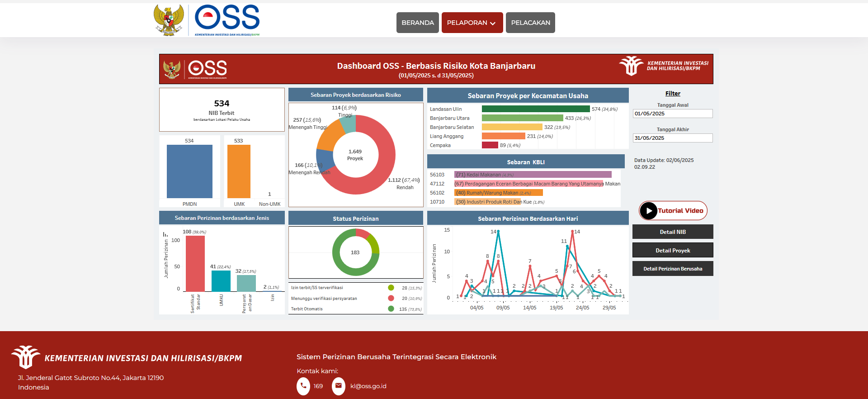Click the kl@oss.go.id email link
This screenshot has width=868, height=399.
368,386
